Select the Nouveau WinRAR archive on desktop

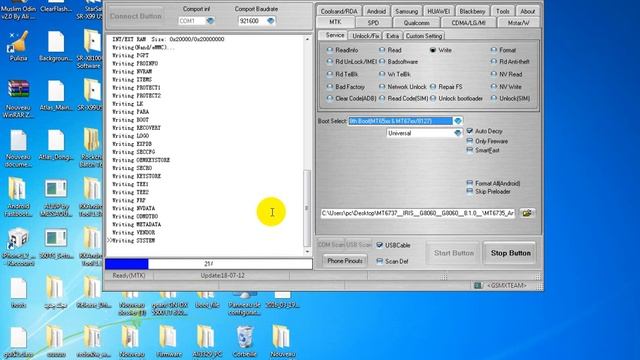click(17, 98)
